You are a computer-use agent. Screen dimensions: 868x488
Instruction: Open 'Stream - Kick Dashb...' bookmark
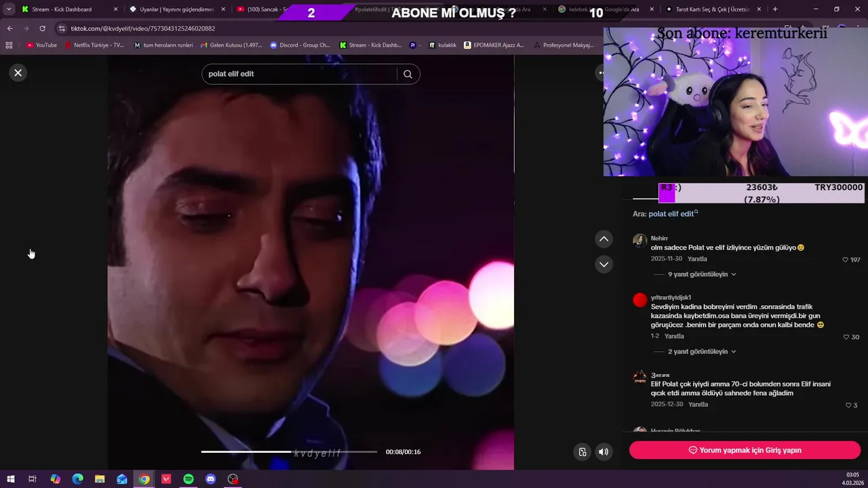pyautogui.click(x=370, y=45)
